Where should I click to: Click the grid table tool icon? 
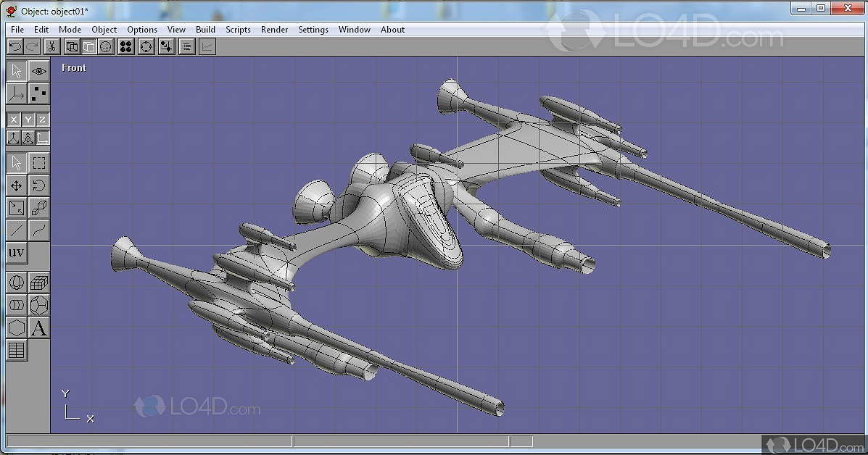point(17,351)
